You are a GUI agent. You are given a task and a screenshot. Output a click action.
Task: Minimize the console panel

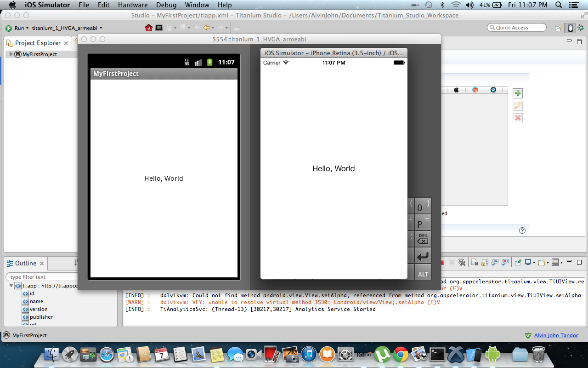click(569, 262)
